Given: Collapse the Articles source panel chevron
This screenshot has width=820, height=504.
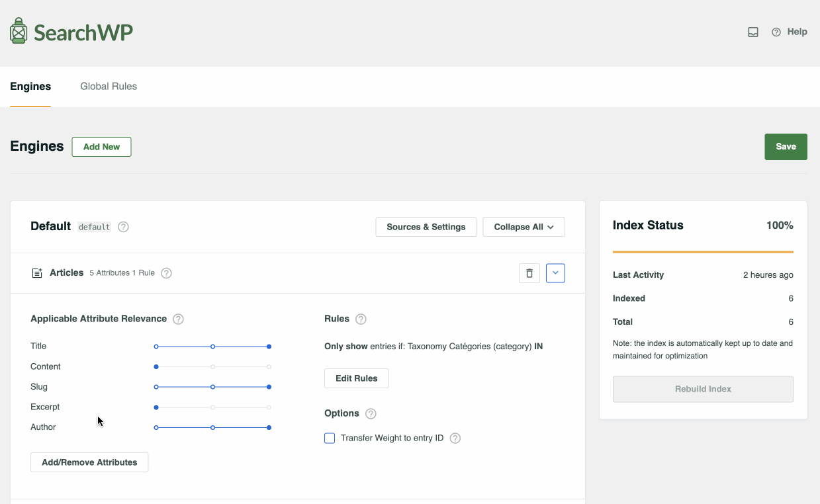Looking at the screenshot, I should pos(555,273).
